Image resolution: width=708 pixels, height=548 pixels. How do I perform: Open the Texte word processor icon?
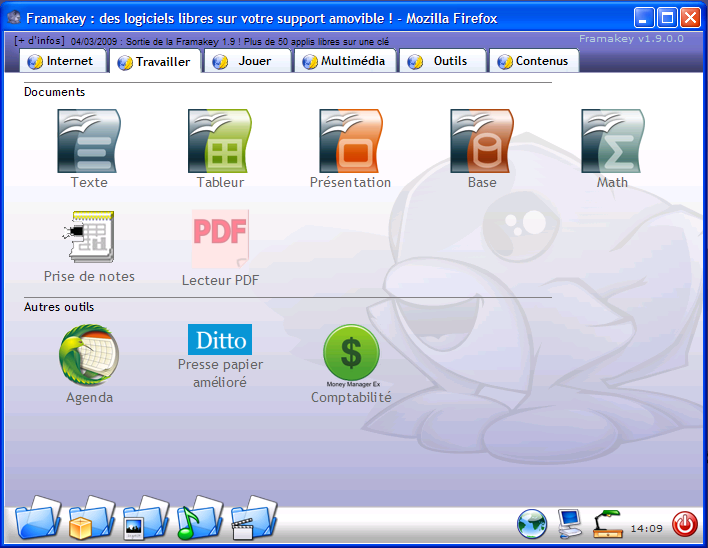89,141
